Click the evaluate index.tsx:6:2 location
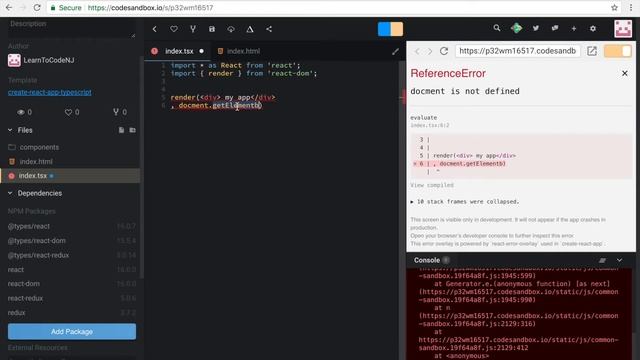Image resolution: width=640 pixels, height=360 pixels. (430, 125)
